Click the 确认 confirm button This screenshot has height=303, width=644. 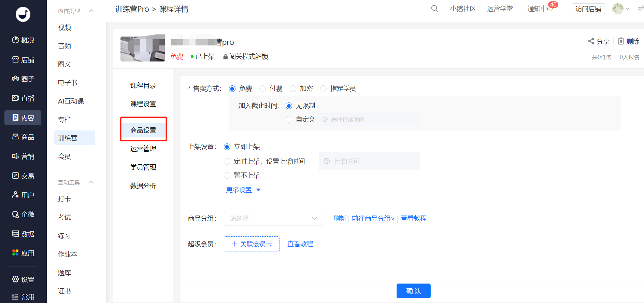pos(414,291)
